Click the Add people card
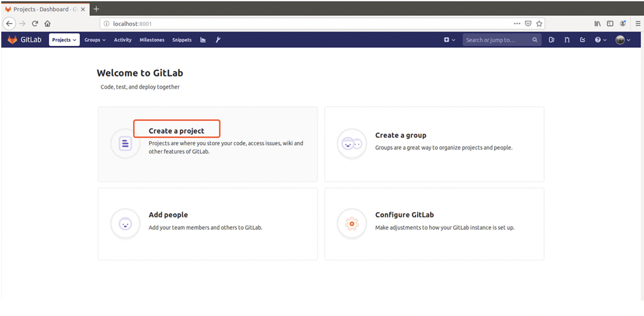644x316 pixels. (x=207, y=224)
